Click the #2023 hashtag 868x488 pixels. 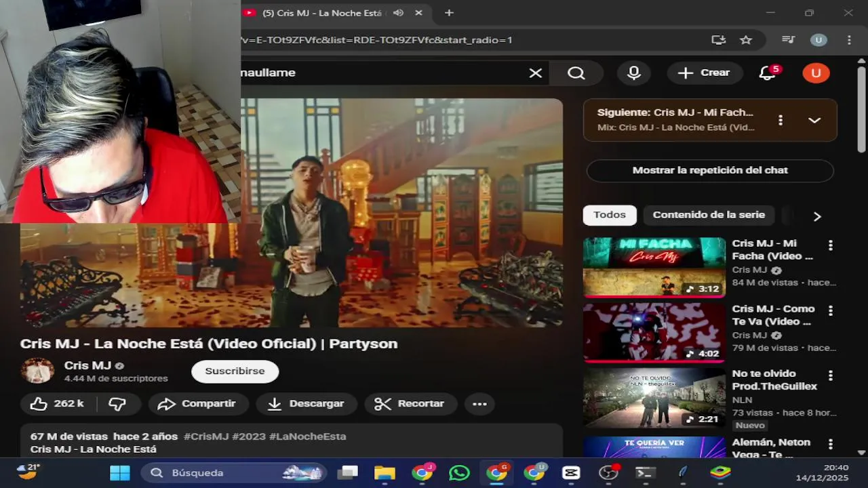[x=249, y=436]
